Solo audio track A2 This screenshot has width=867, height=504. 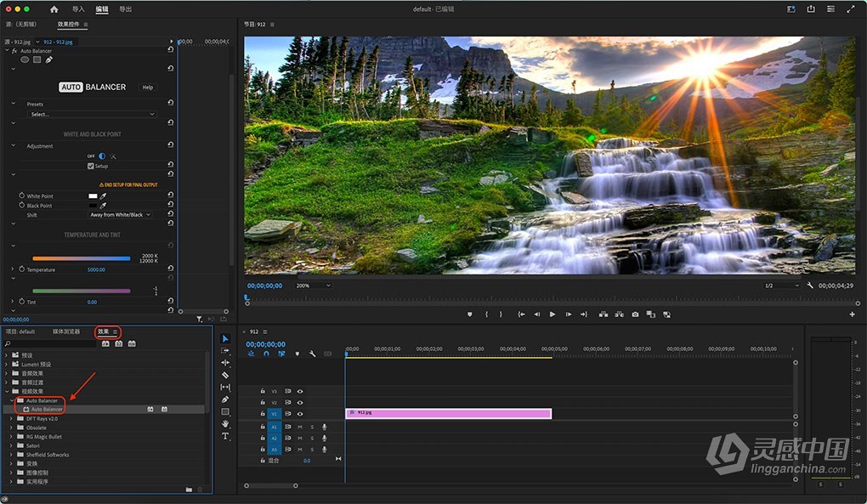click(312, 439)
